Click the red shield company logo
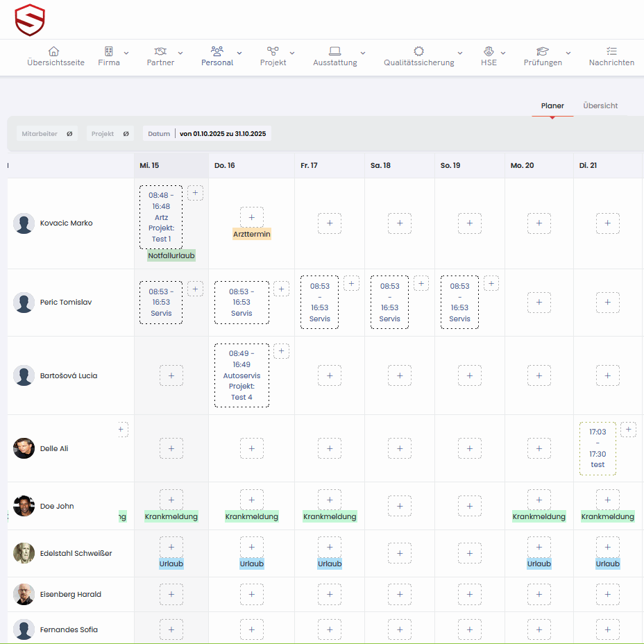This screenshot has width=644, height=644. pos(30,19)
